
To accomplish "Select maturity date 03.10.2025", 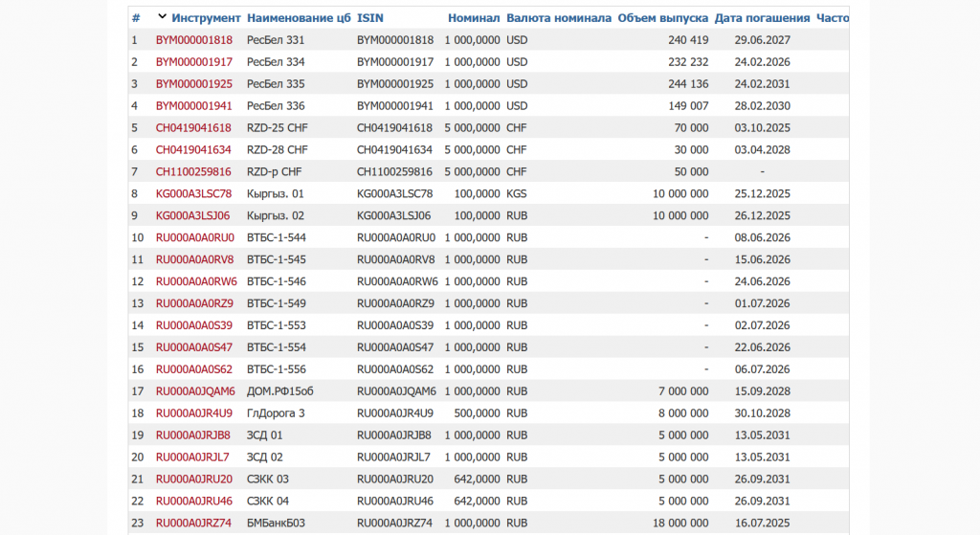I will coord(762,127).
